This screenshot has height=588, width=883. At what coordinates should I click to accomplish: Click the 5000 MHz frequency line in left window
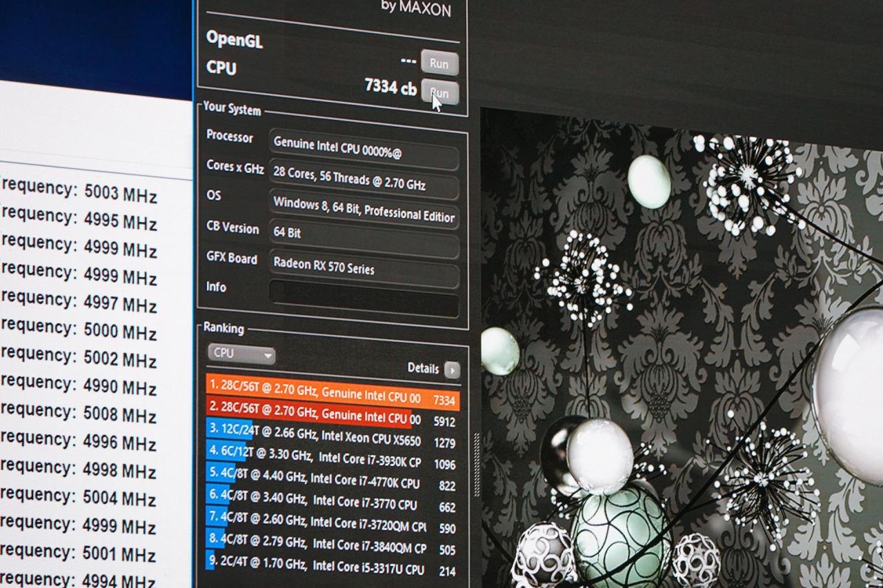79,329
